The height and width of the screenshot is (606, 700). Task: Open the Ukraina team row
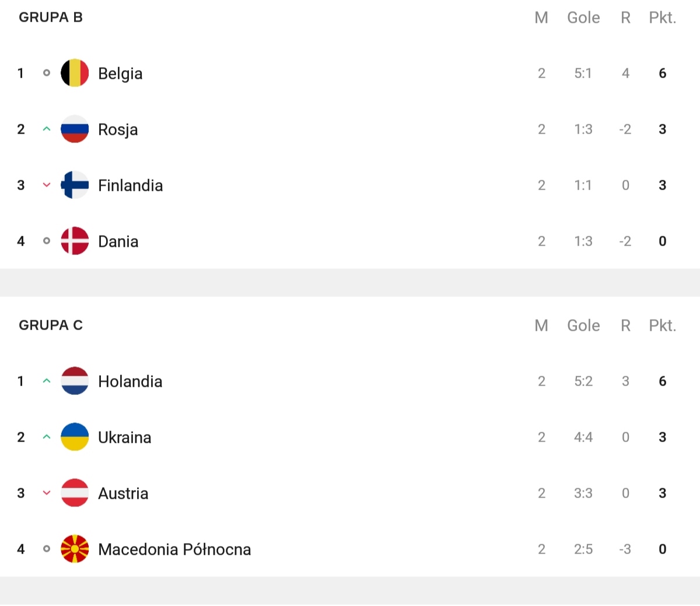(350, 437)
